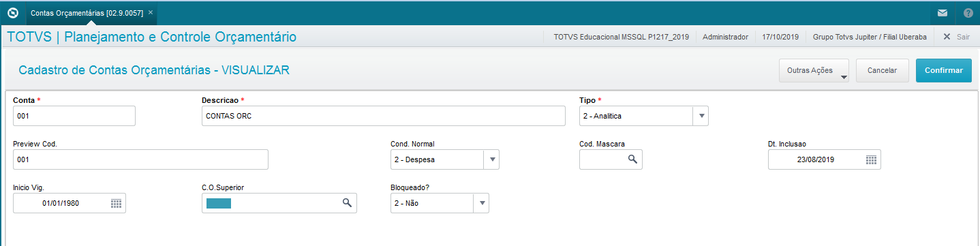Click the Cancelar button
The width and height of the screenshot is (980, 246).
click(882, 70)
